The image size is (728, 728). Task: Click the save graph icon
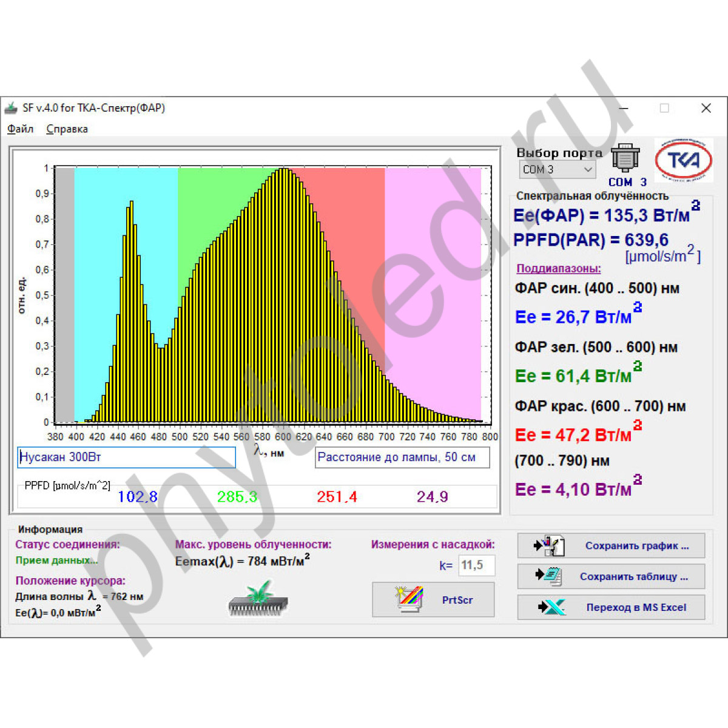point(549,545)
